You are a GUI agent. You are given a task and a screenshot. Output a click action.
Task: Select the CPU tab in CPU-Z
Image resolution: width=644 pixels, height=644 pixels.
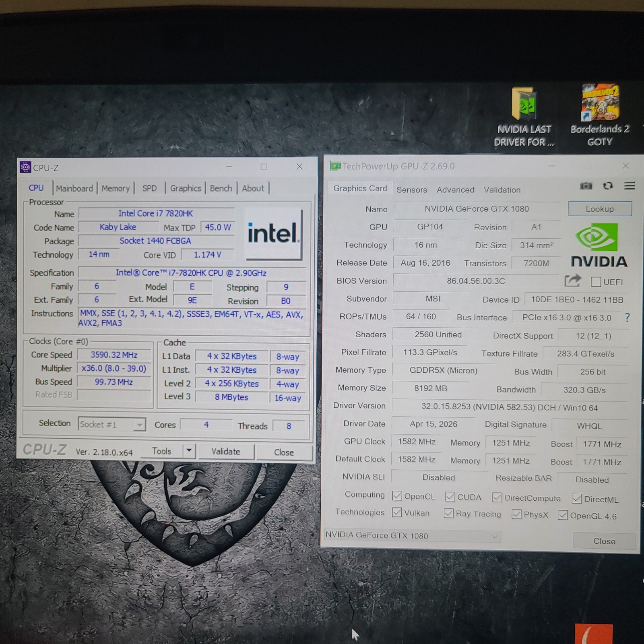click(x=36, y=188)
